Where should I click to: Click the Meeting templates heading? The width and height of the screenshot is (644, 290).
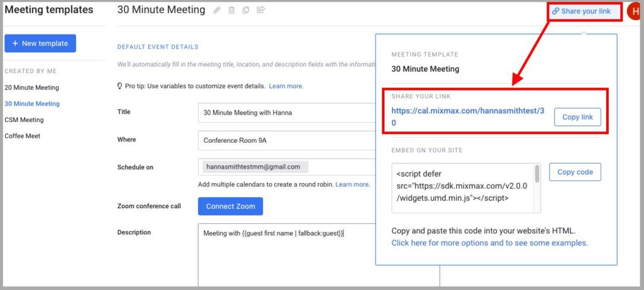[x=49, y=10]
